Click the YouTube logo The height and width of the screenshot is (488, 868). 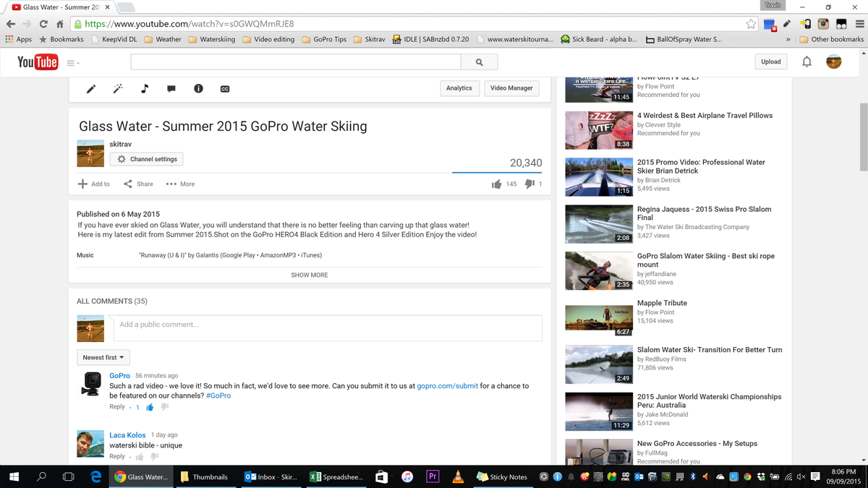(x=37, y=62)
